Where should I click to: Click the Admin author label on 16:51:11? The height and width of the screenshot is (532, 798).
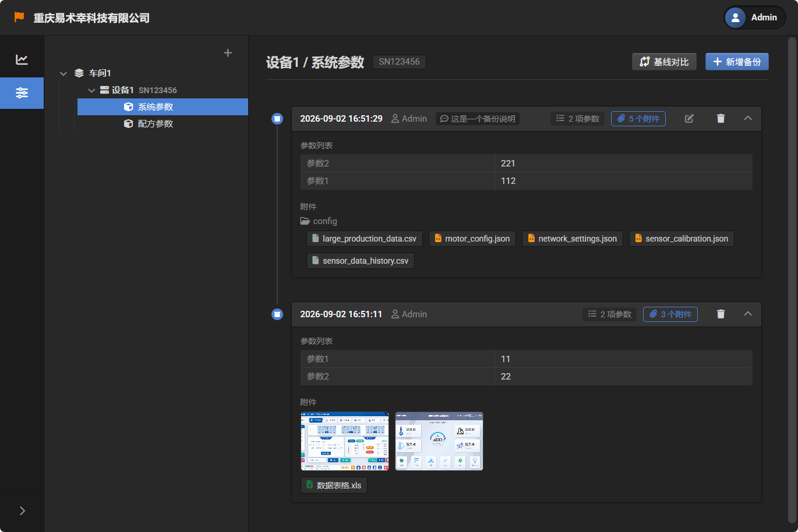[409, 314]
